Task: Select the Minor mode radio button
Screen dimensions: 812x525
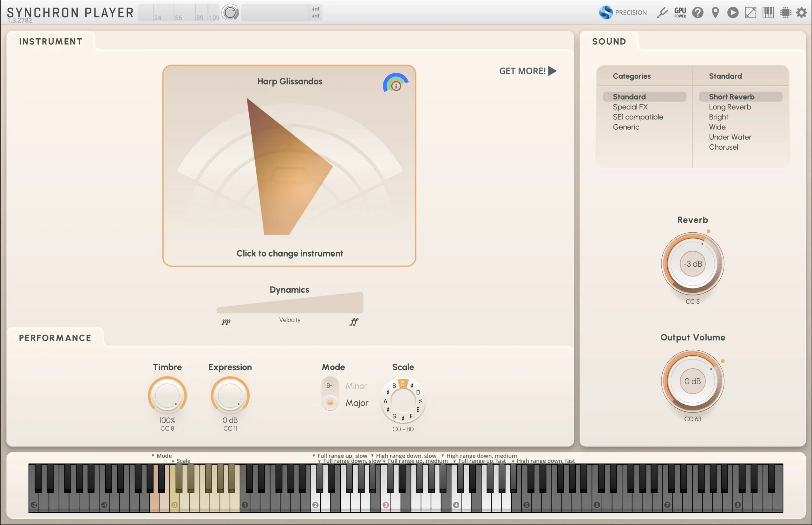Action: 330,386
